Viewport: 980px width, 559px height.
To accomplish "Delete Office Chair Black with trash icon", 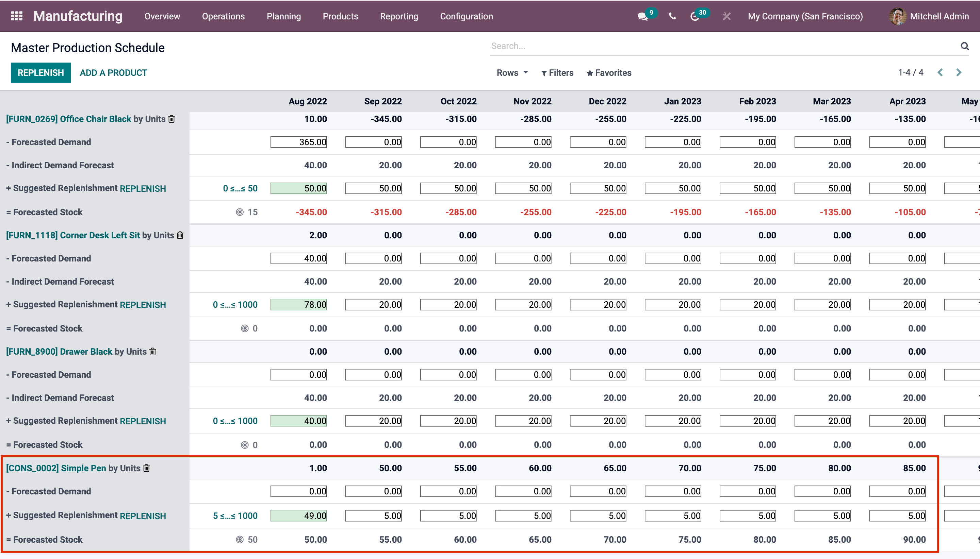I will [x=172, y=119].
